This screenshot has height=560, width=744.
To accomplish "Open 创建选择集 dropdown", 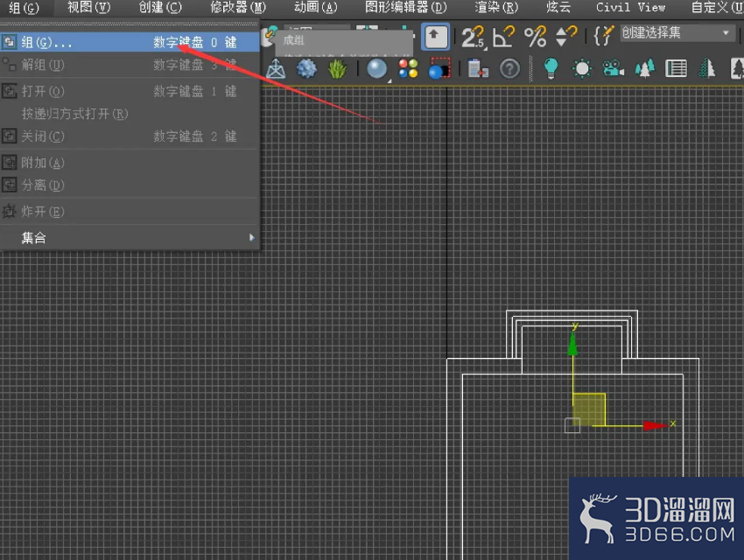I will click(x=677, y=33).
